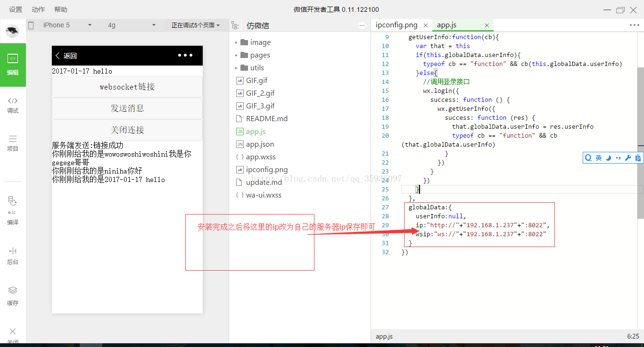Click the 2017-01-17 hello text at simulator top
This screenshot has height=347, width=644.
pos(82,71)
